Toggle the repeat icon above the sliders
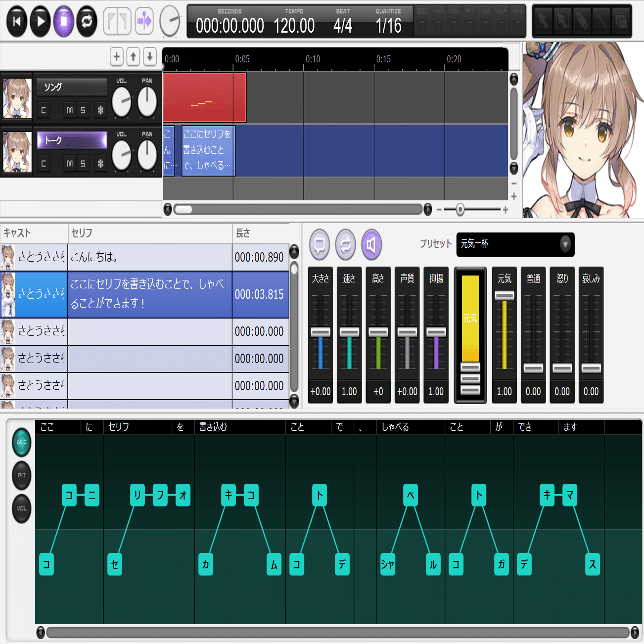Viewport: 644px width, 644px height. 345,244
